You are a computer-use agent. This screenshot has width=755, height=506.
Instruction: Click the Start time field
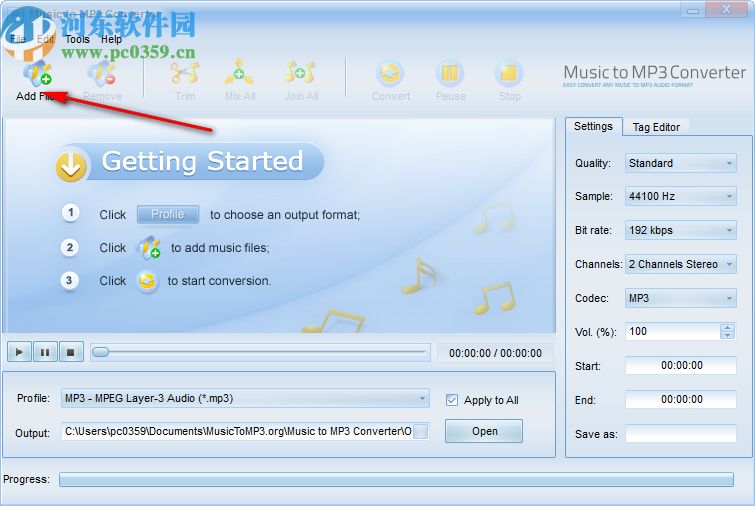[681, 365]
